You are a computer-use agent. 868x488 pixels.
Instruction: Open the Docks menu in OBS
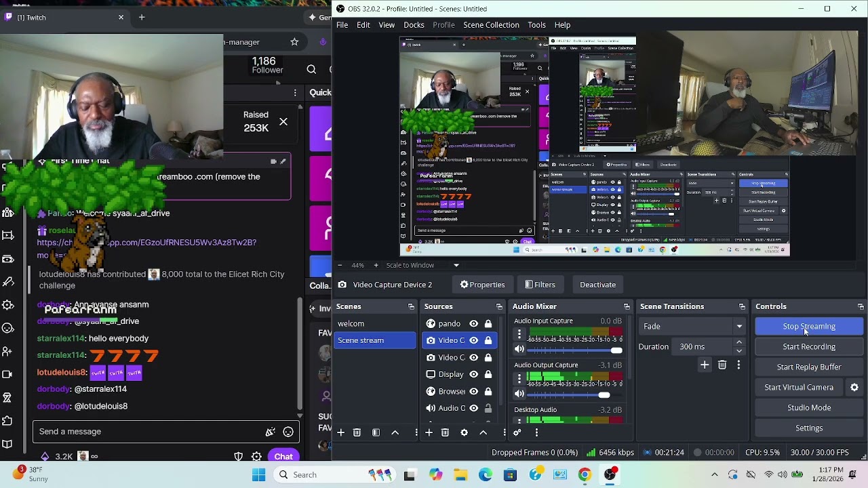tap(414, 25)
